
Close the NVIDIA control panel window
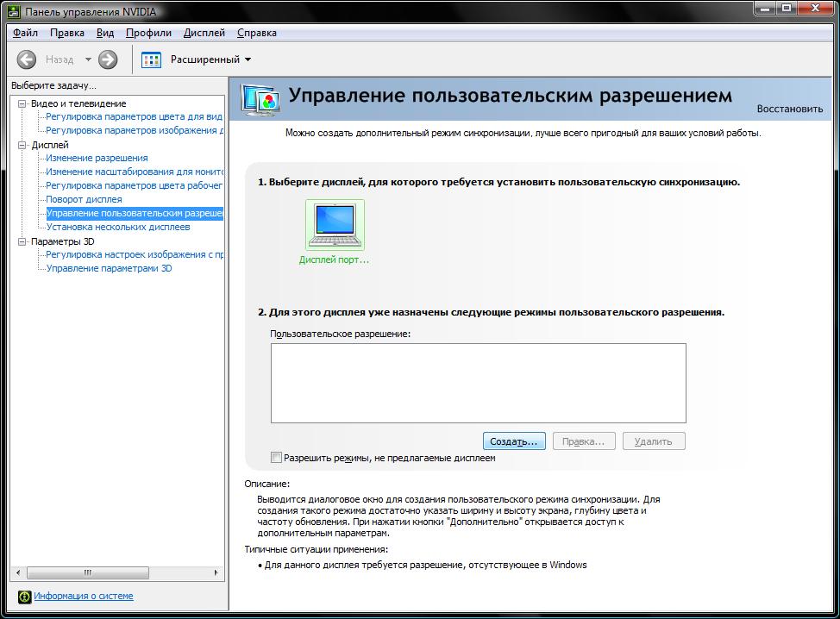click(817, 8)
